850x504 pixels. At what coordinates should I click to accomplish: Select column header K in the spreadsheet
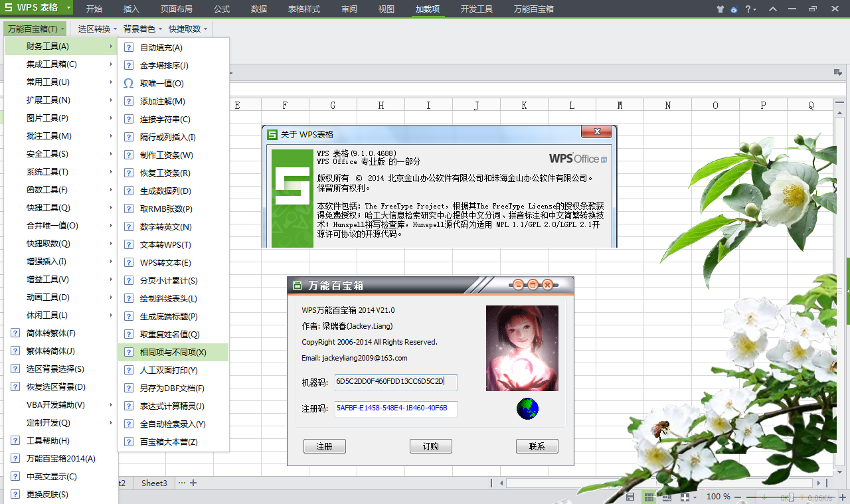(x=524, y=105)
